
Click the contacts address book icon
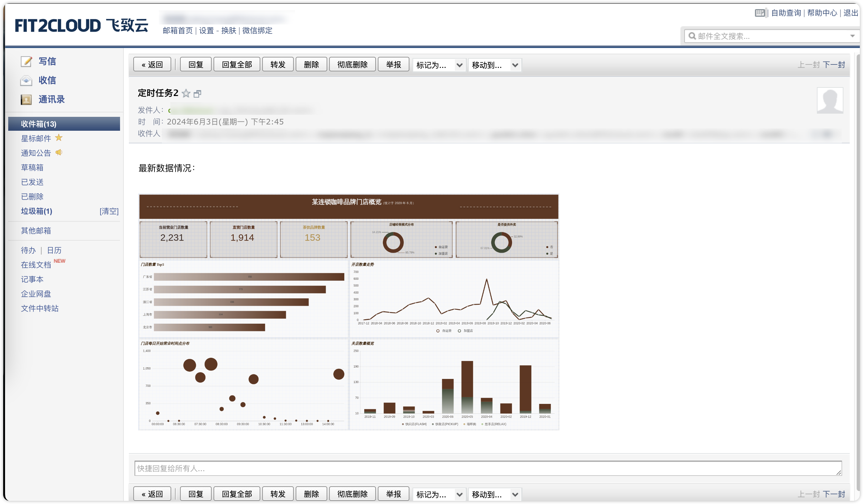pos(26,100)
